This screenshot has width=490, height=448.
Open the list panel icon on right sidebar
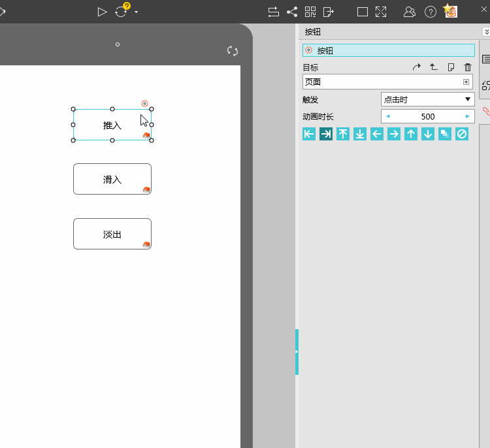(486, 59)
